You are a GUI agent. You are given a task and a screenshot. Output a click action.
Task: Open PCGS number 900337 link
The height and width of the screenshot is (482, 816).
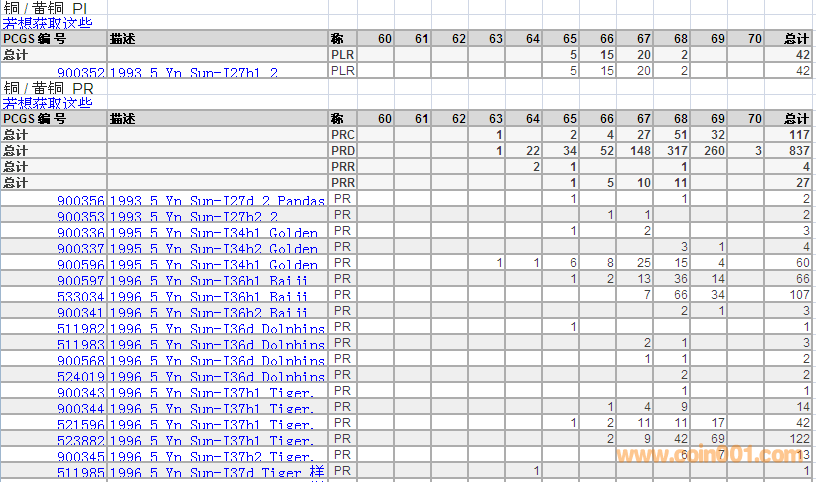(80, 248)
